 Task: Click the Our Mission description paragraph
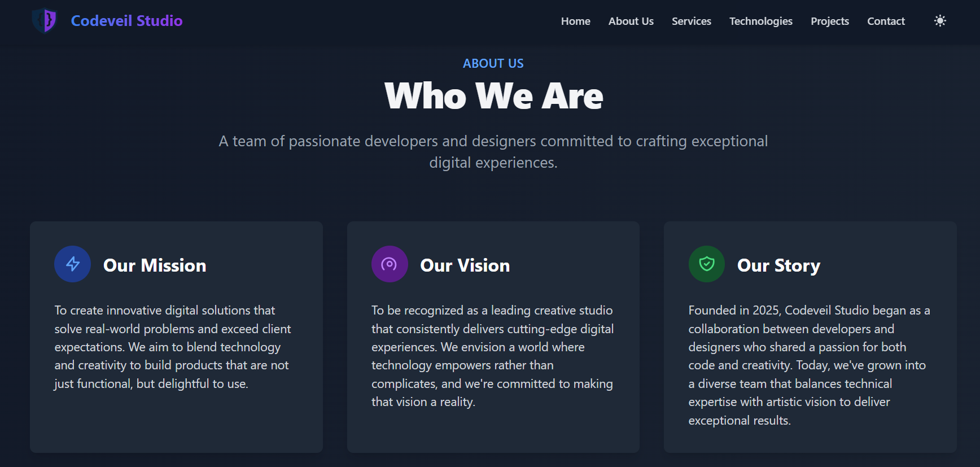pyautogui.click(x=172, y=347)
